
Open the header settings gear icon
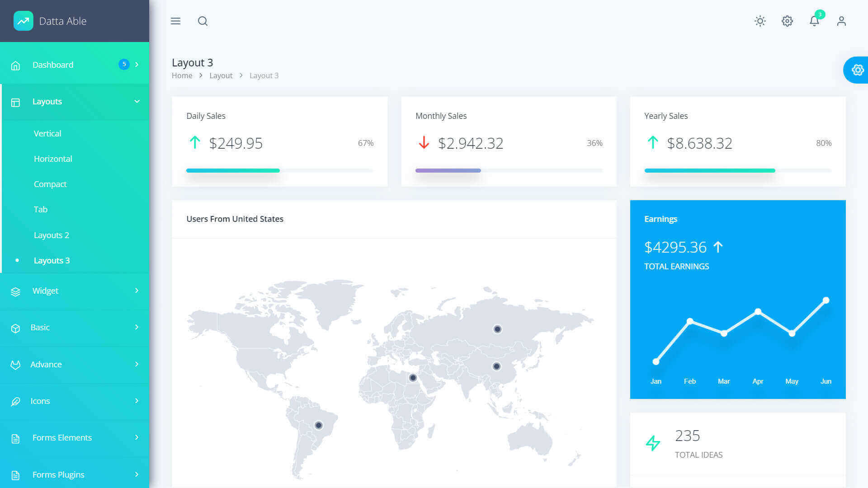pyautogui.click(x=787, y=21)
